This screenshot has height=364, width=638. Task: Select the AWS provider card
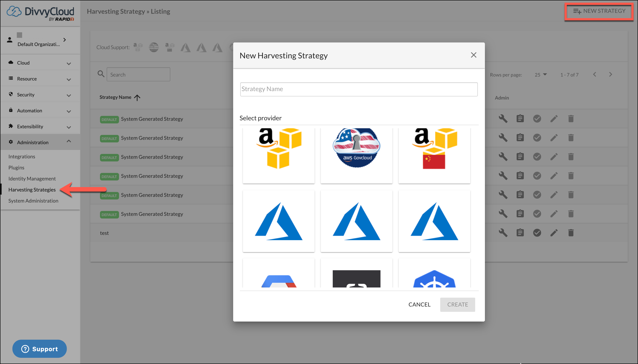coord(279,155)
